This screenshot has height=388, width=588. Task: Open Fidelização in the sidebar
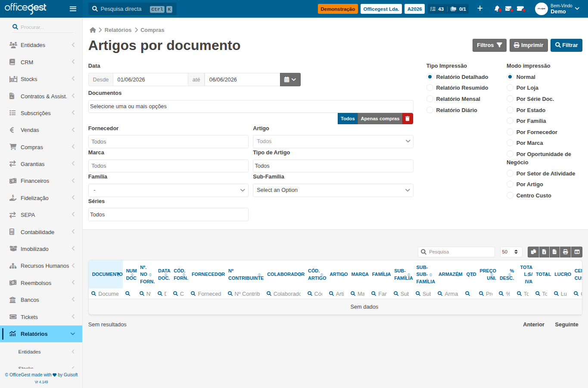pos(41,198)
